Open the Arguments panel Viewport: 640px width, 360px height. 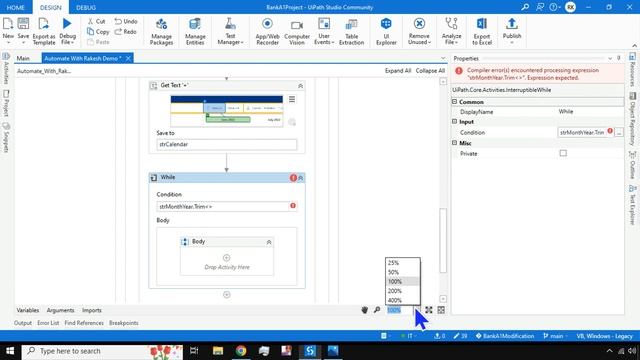coord(60,310)
